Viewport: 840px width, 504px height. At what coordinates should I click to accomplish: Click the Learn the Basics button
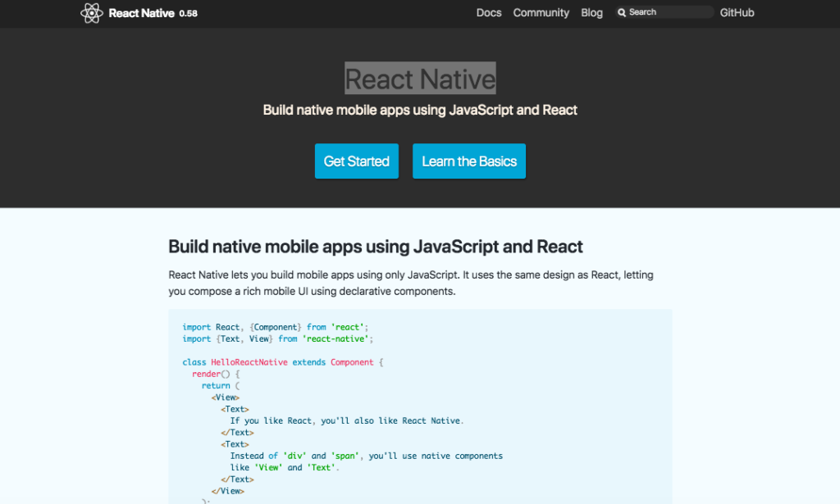[468, 161]
